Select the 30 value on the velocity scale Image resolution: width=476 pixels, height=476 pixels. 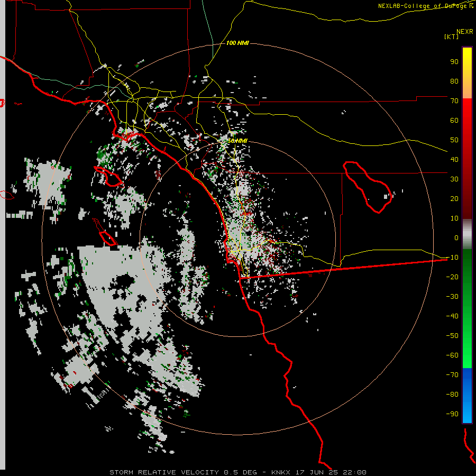pos(454,179)
